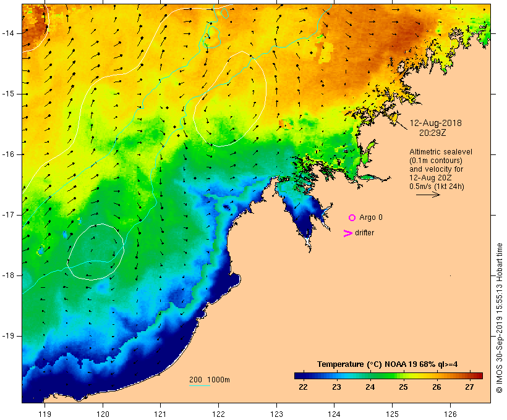The width and height of the screenshot is (507, 420).
Task: Select the '20:29Z' time text
Action: point(432,133)
